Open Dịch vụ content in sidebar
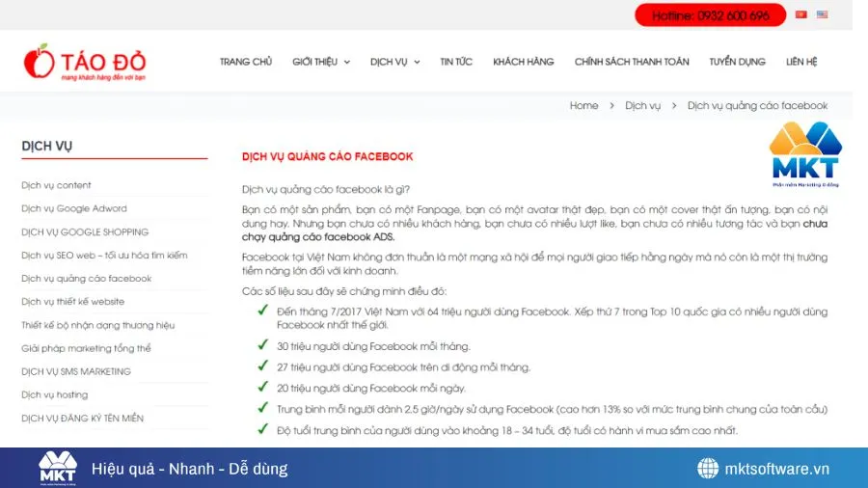This screenshot has height=488, width=868. (x=57, y=185)
